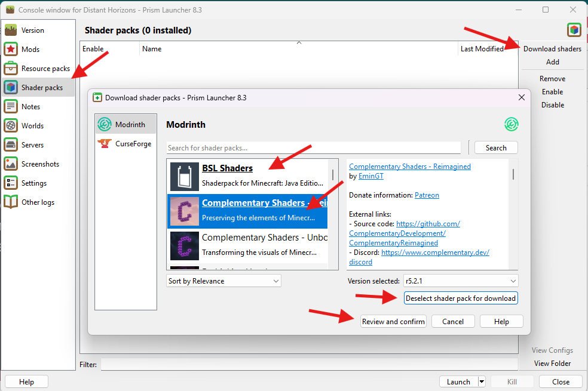Click the Search button
This screenshot has width=588, height=391.
coord(496,147)
